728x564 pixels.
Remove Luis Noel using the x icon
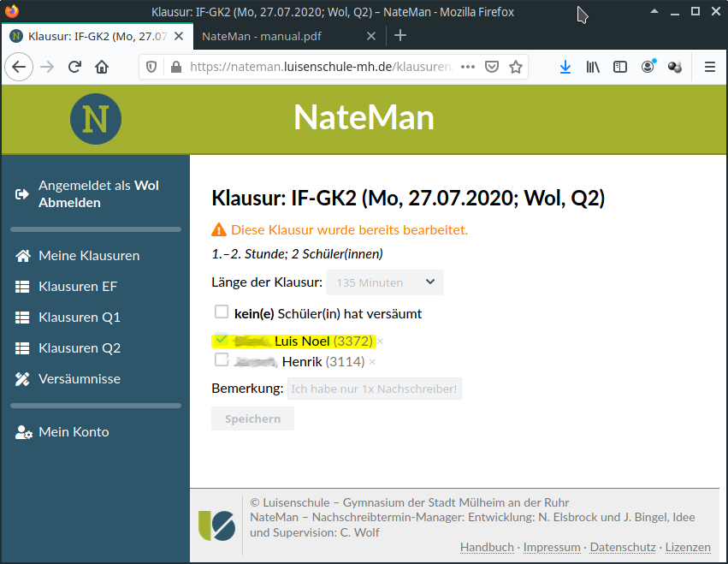(x=380, y=341)
